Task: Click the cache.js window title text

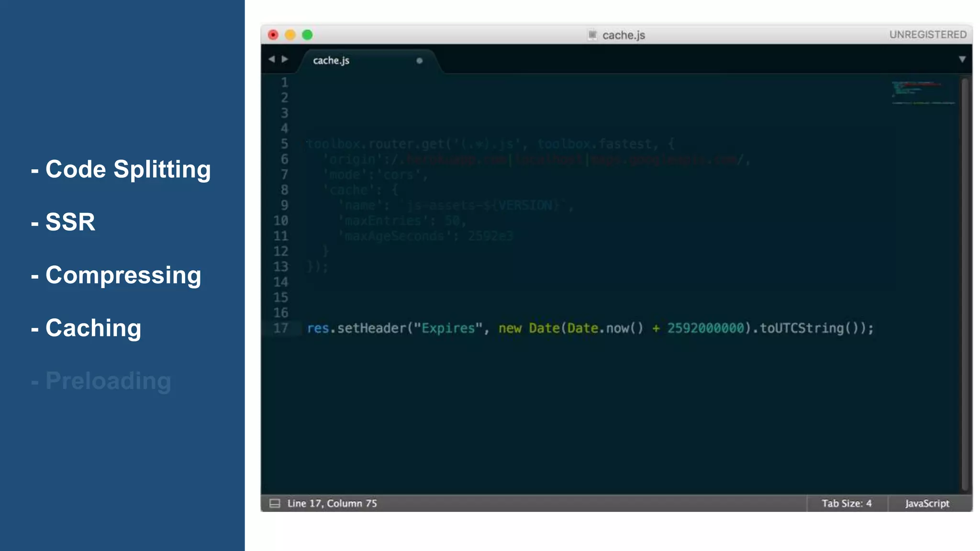Action: point(624,35)
